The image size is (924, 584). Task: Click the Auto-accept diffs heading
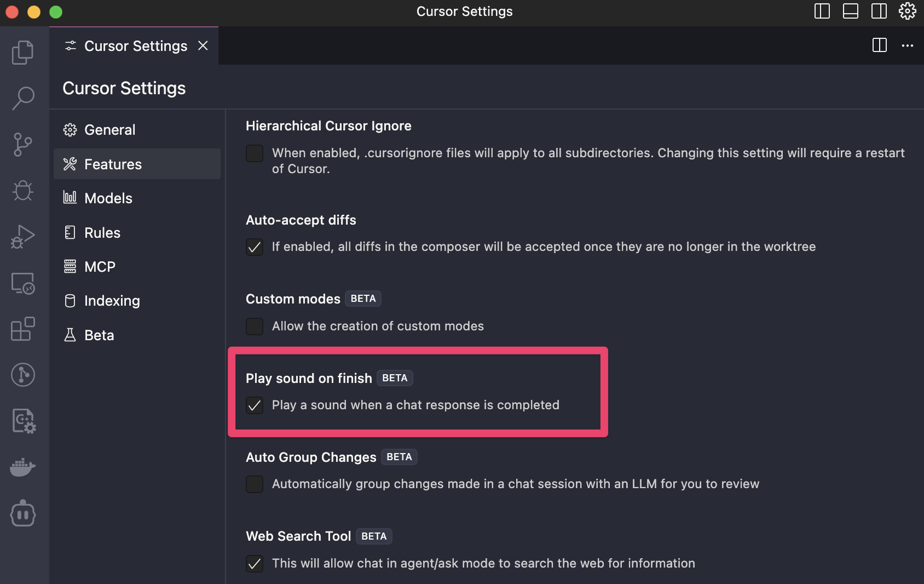pos(301,220)
